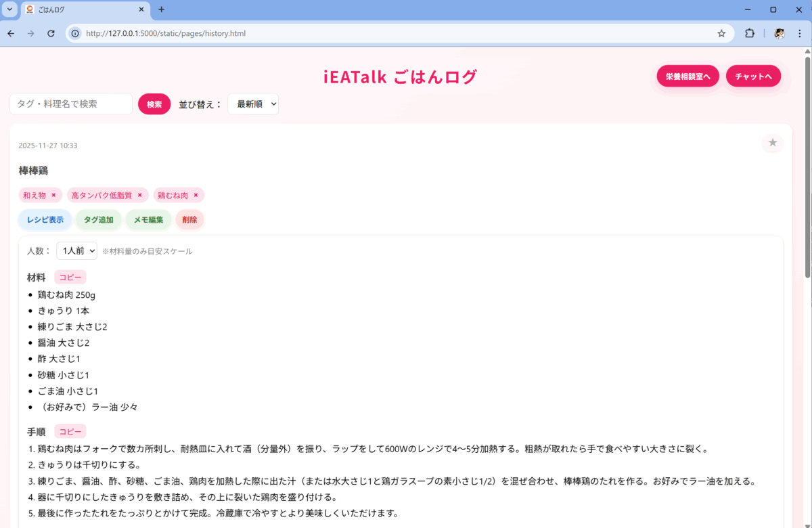Image resolution: width=812 pixels, height=528 pixels.
Task: Go to 栄養相談室へ page
Action: [687, 76]
